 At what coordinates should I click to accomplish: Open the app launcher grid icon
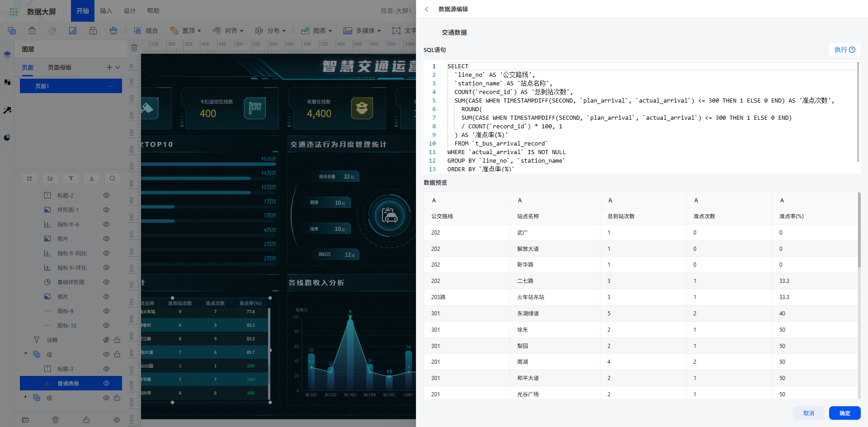click(14, 12)
